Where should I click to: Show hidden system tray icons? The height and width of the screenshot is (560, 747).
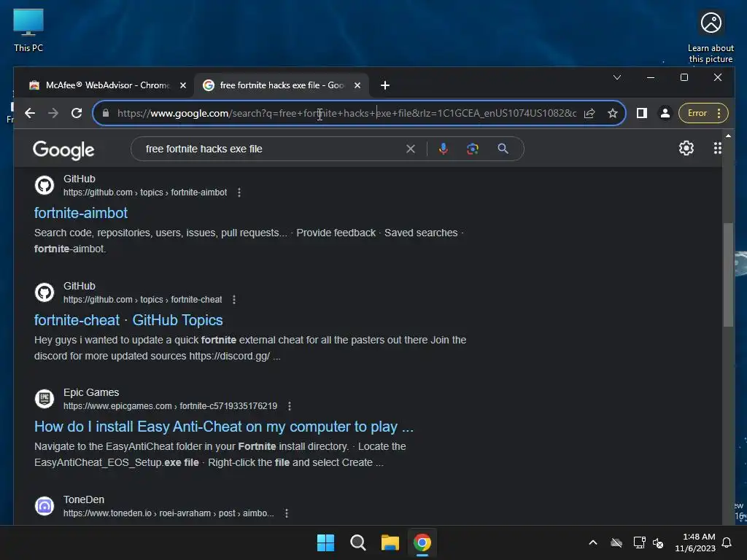[592, 542]
